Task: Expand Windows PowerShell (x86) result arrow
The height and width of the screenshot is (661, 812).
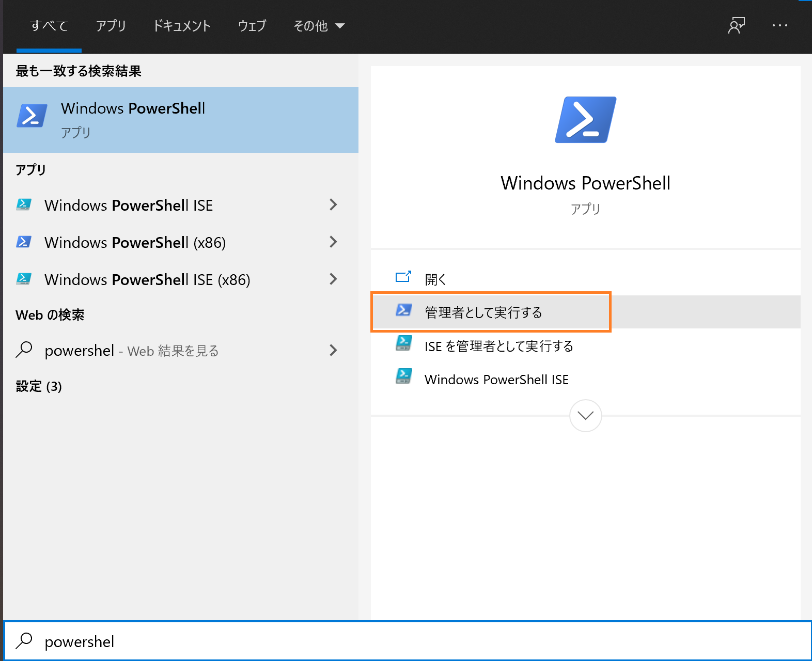Action: (x=333, y=242)
